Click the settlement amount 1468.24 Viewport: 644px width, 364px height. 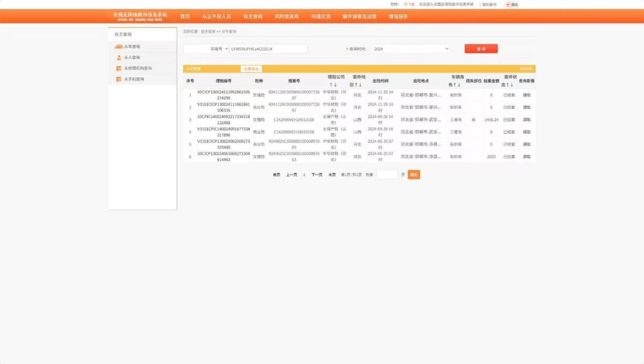(491, 120)
